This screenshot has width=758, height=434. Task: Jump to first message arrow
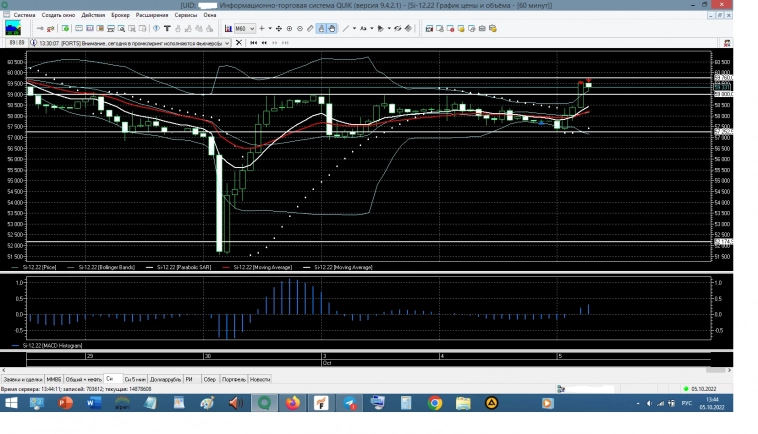tap(253, 43)
